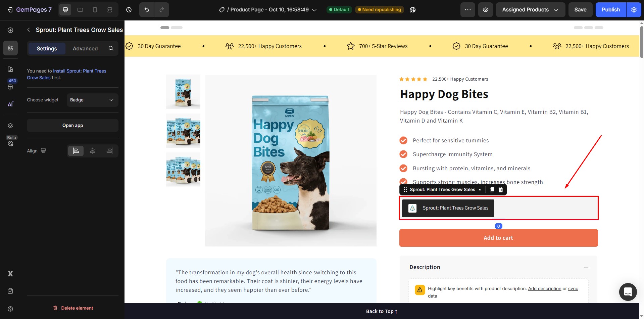Image resolution: width=644 pixels, height=319 pixels.
Task: Set alignment to center
Action: click(x=93, y=151)
